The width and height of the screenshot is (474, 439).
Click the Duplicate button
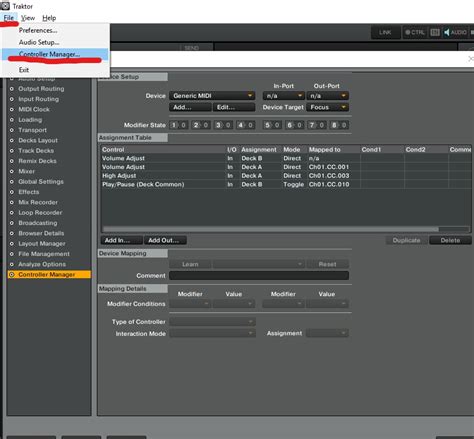407,240
